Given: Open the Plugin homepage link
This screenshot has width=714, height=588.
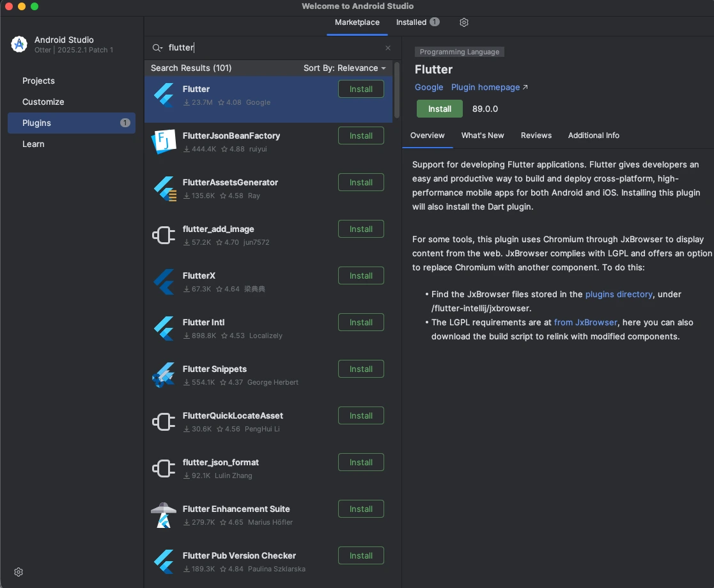Looking at the screenshot, I should click(x=485, y=87).
